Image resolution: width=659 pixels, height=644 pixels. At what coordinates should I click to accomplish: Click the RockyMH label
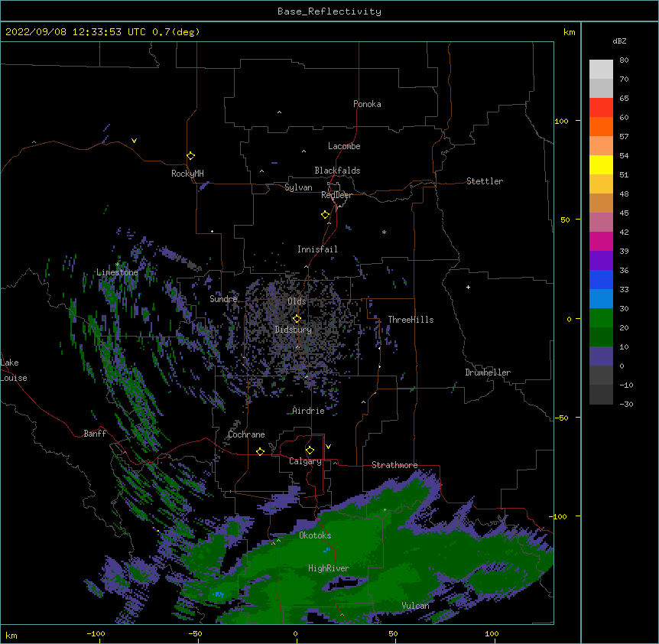(187, 174)
